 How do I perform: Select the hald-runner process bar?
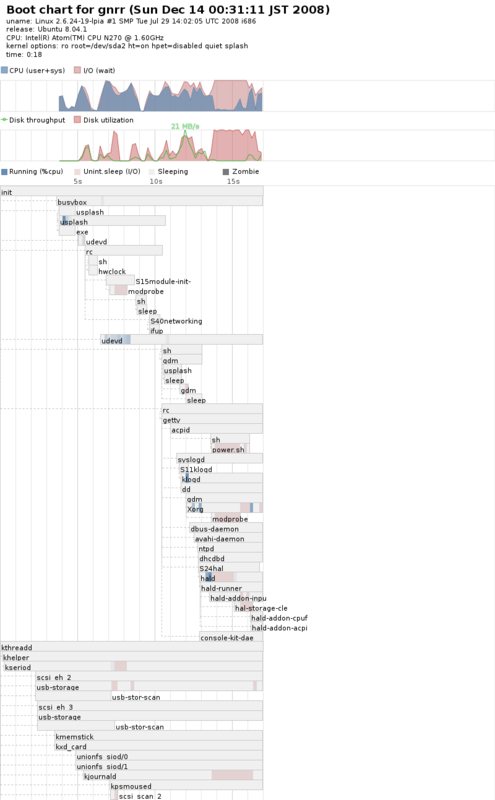232,588
